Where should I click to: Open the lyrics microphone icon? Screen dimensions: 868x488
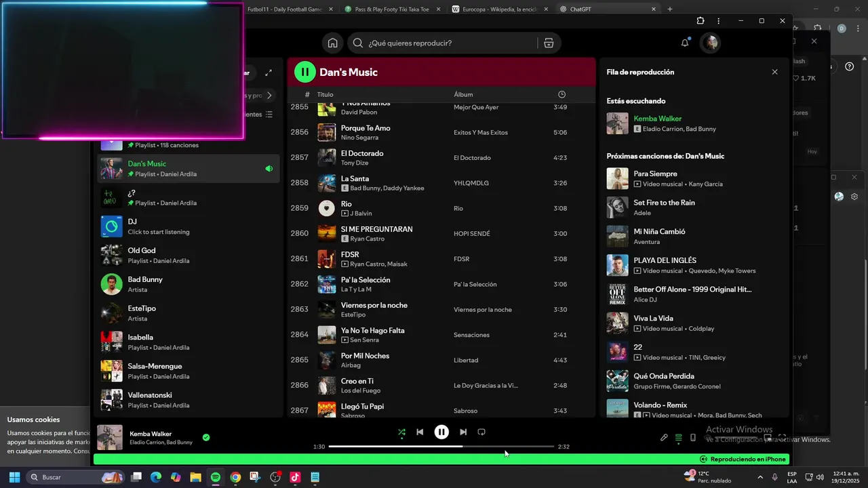coord(664,438)
